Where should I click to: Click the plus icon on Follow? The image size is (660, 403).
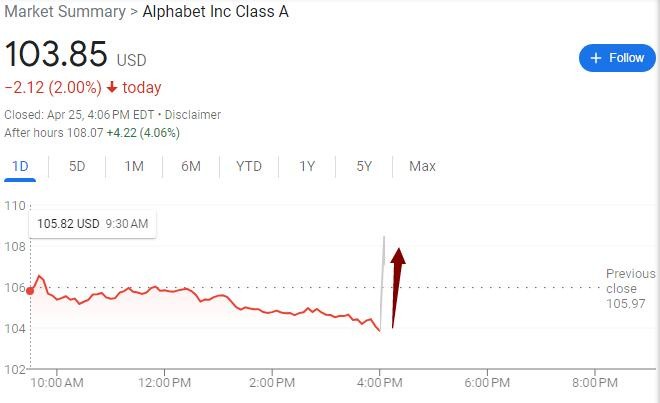coord(596,58)
